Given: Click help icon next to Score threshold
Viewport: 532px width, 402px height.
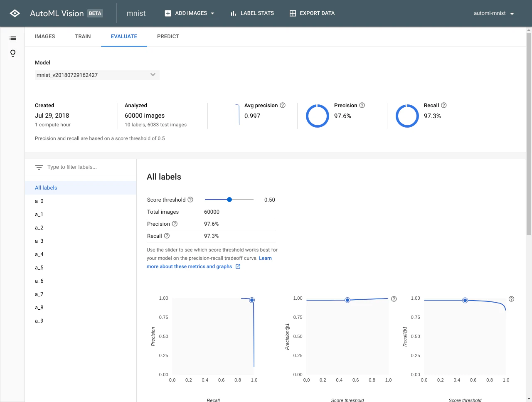Looking at the screenshot, I should tap(190, 200).
